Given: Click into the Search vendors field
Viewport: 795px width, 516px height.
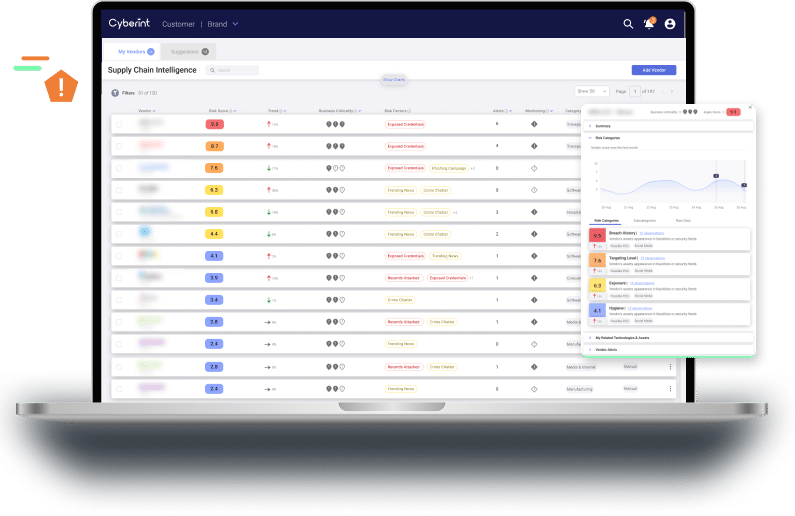Looking at the screenshot, I should pyautogui.click(x=233, y=70).
